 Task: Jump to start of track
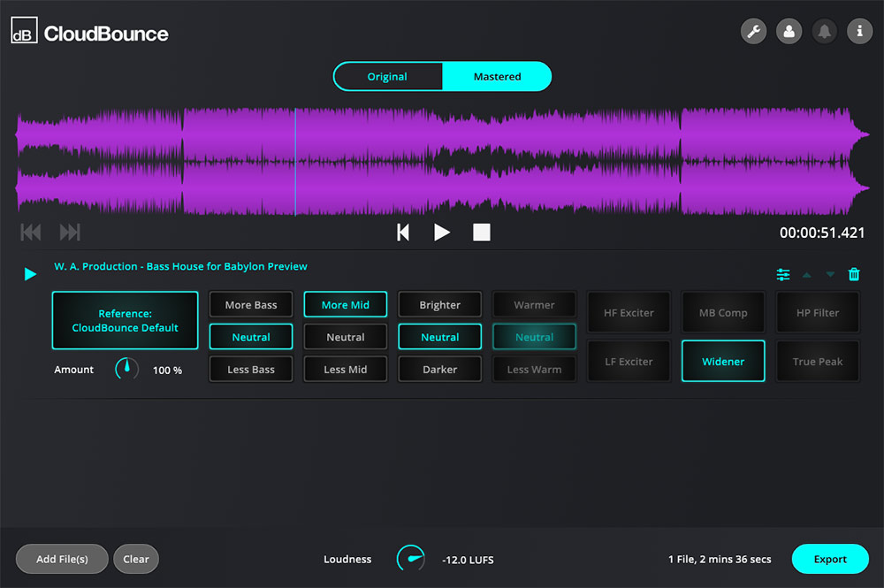403,233
